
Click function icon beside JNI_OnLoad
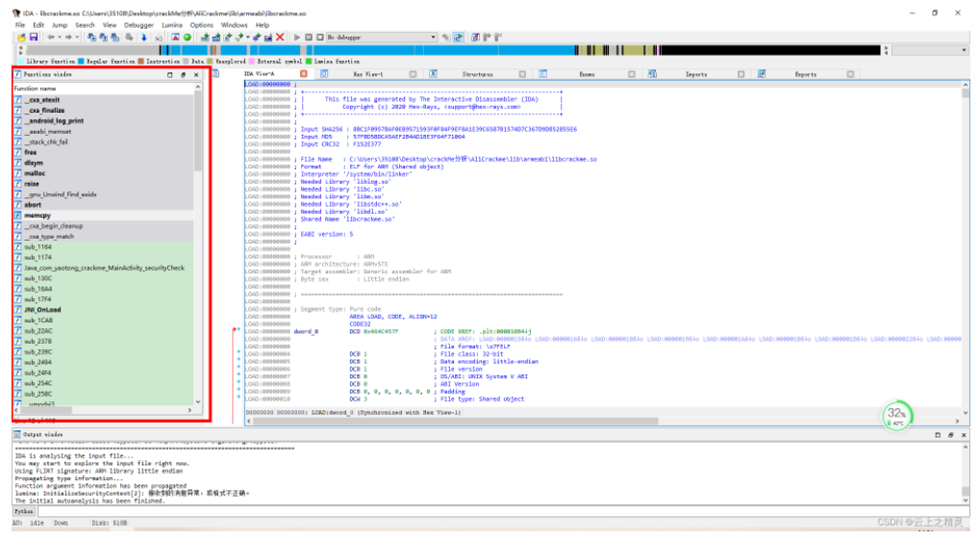pyautogui.click(x=18, y=310)
